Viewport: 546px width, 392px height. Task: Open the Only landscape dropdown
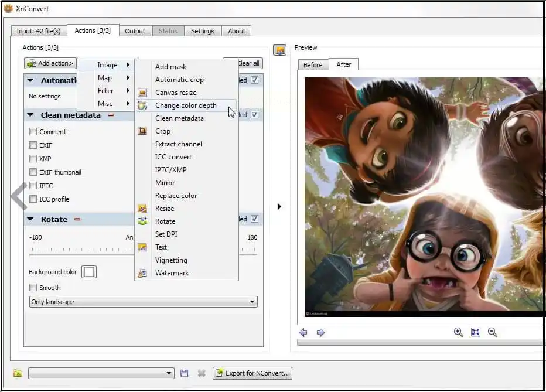(143, 302)
